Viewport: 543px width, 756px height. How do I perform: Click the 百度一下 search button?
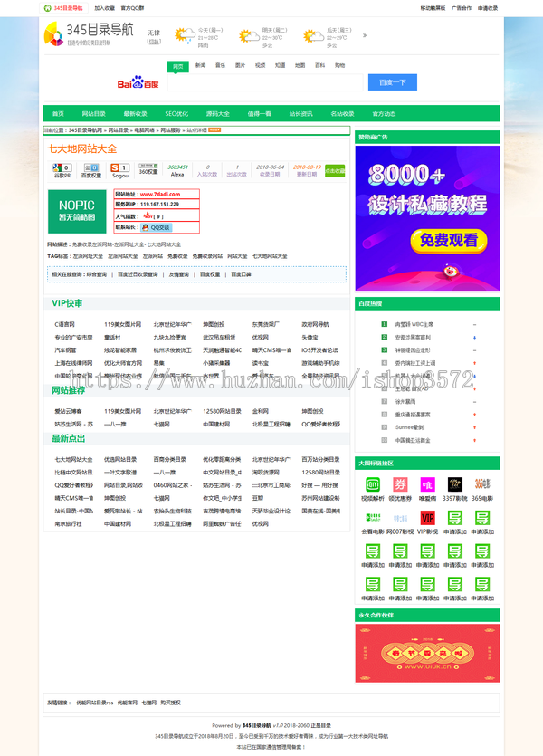[x=392, y=82]
